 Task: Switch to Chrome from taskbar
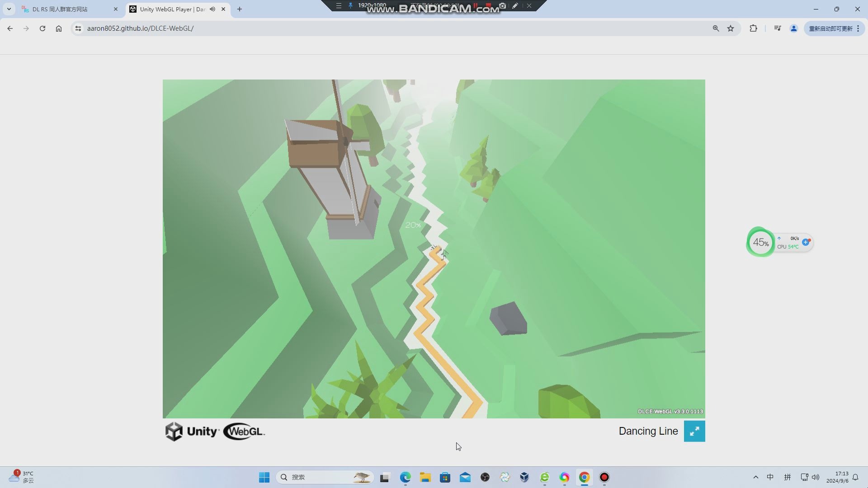(585, 477)
